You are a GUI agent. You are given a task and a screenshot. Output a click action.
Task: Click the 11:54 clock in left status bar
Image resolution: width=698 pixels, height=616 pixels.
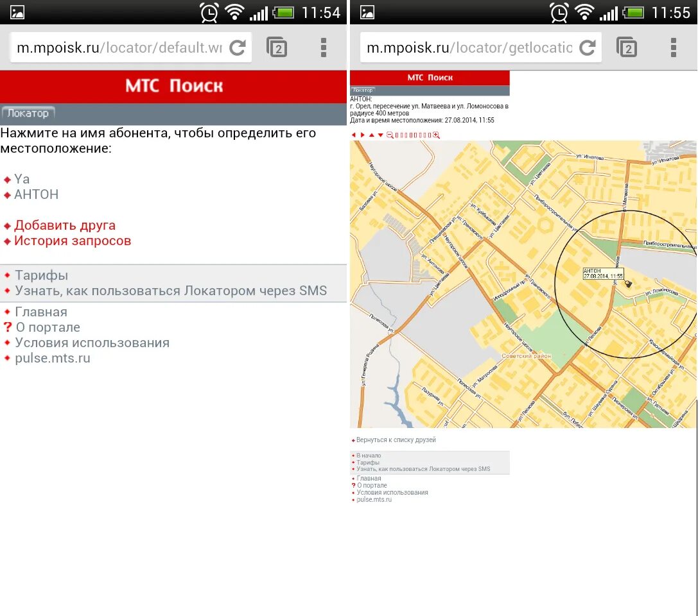321,12
